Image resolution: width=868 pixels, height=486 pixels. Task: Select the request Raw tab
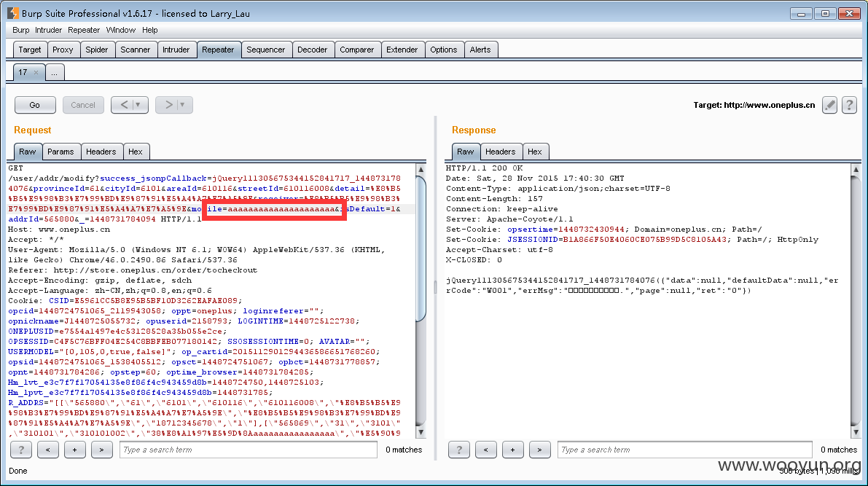click(28, 151)
